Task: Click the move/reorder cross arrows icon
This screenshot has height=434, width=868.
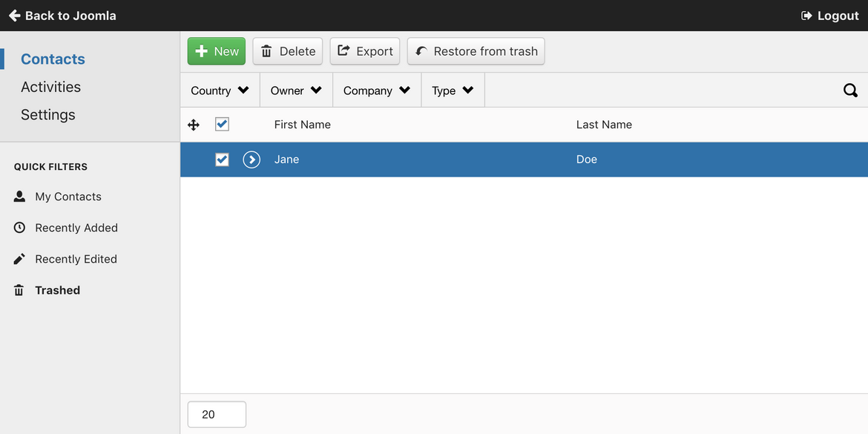Action: click(193, 125)
